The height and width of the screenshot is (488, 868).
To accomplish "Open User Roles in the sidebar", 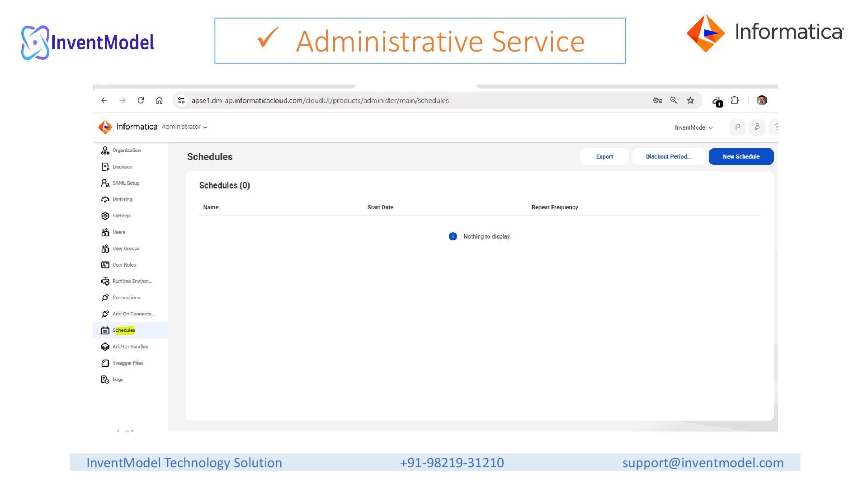I will [124, 265].
